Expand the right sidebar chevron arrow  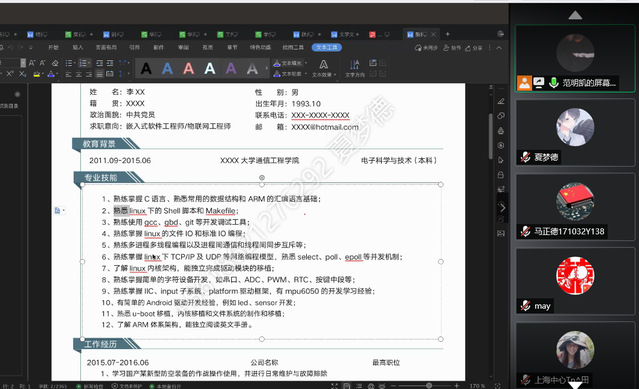(x=502, y=208)
